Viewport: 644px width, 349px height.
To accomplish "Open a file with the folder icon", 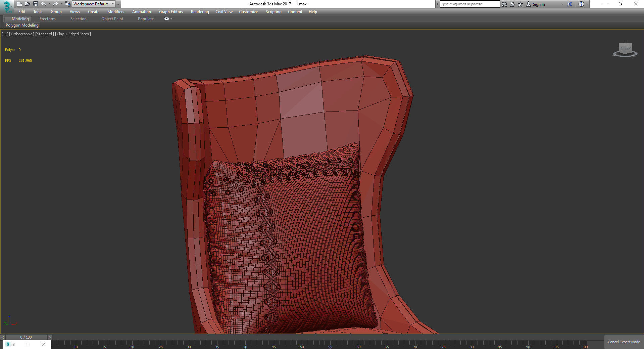I will 28,4.
